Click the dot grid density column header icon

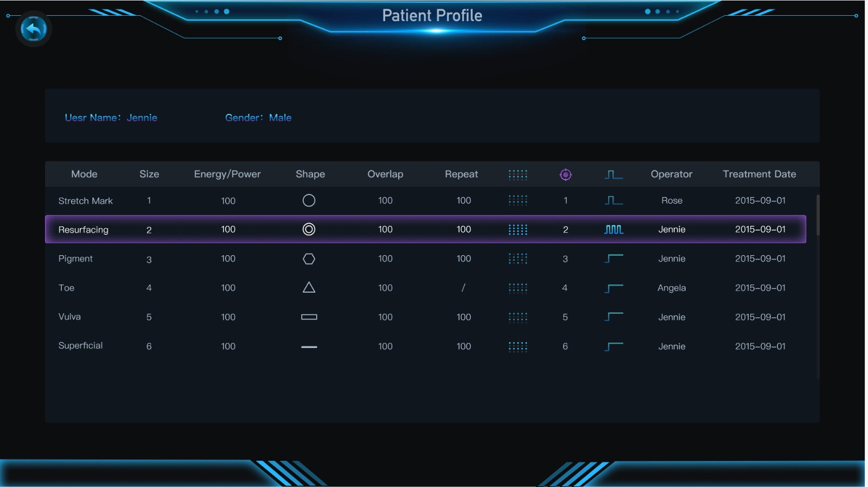[518, 174]
